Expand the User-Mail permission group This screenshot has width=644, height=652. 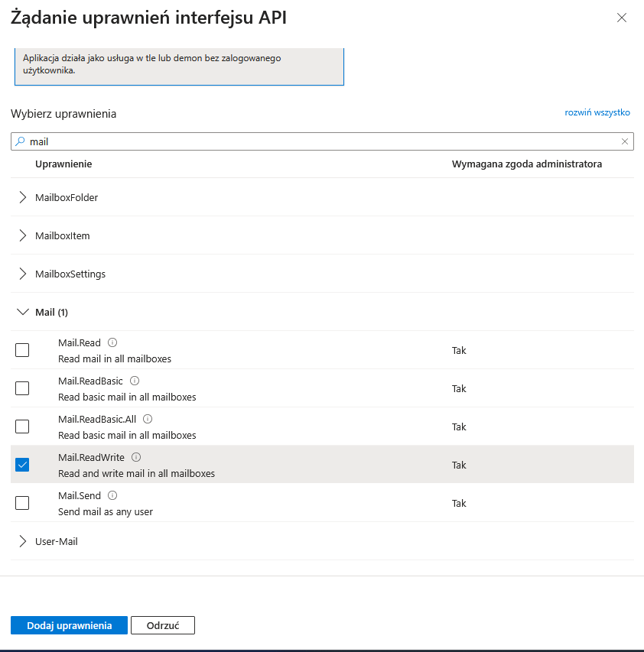22,541
